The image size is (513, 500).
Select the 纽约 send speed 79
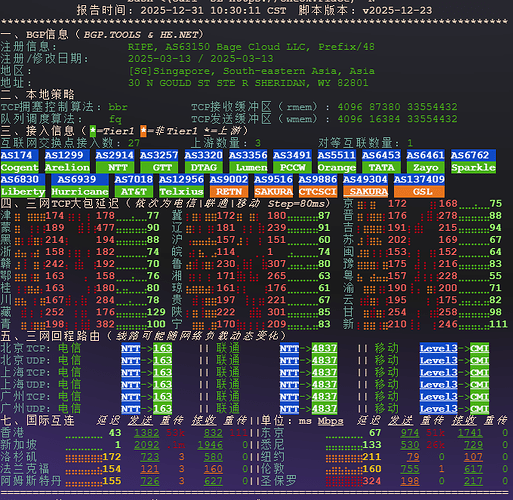(413, 457)
